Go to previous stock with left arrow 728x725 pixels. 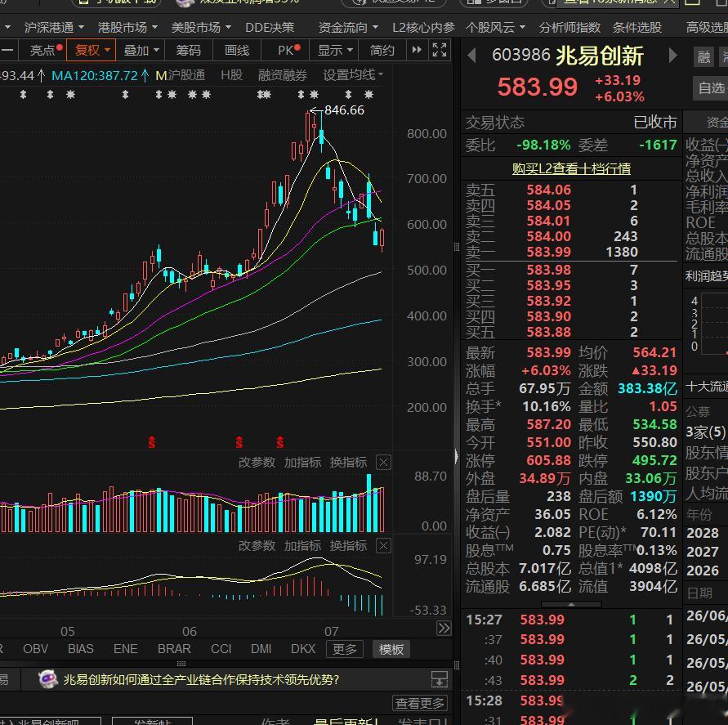[x=471, y=56]
